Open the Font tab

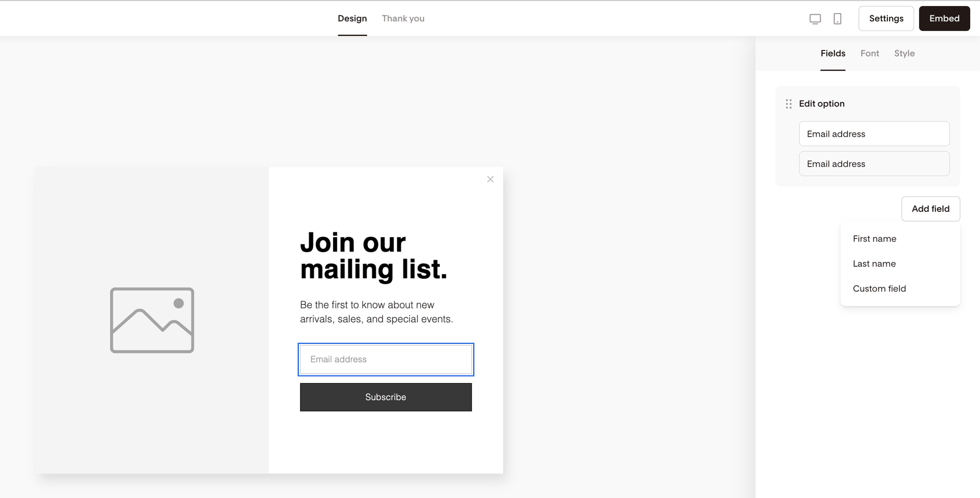click(869, 53)
